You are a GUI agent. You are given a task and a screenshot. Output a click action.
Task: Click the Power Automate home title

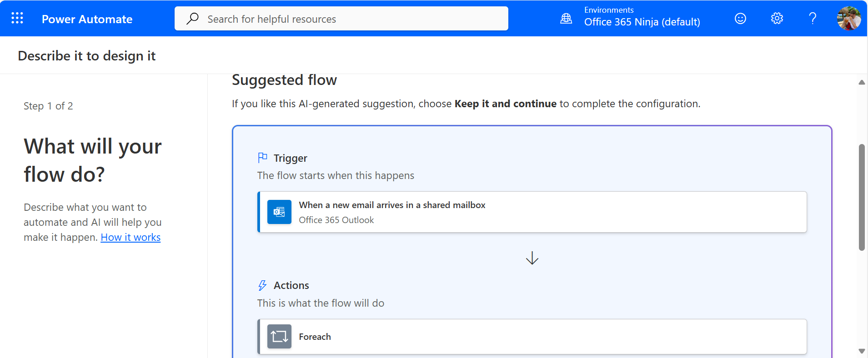tap(87, 19)
